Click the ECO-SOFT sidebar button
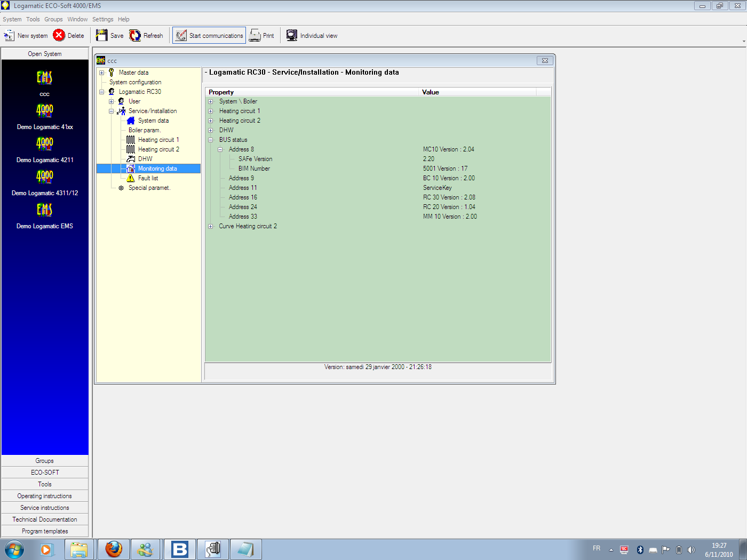 tap(45, 473)
